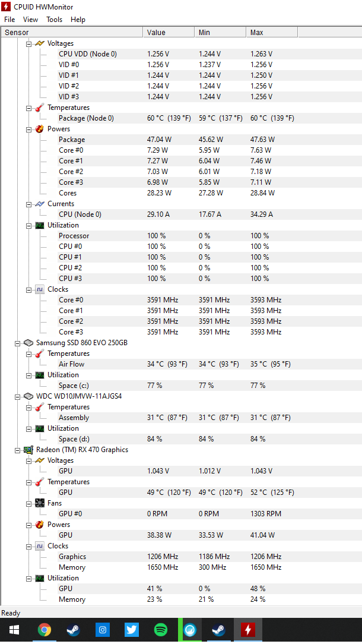Click the Voltages lightning icon under CPU
This screenshot has height=644, width=362.
pyautogui.click(x=40, y=43)
